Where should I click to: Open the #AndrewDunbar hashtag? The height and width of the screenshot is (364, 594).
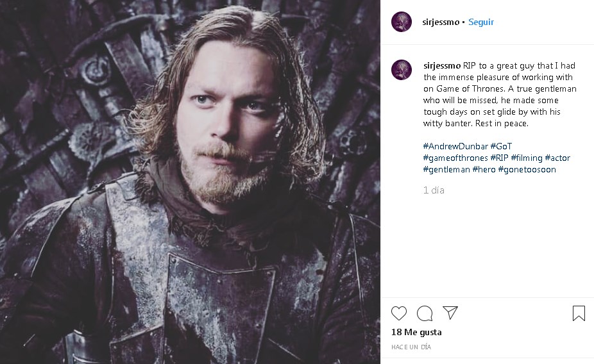click(x=455, y=146)
